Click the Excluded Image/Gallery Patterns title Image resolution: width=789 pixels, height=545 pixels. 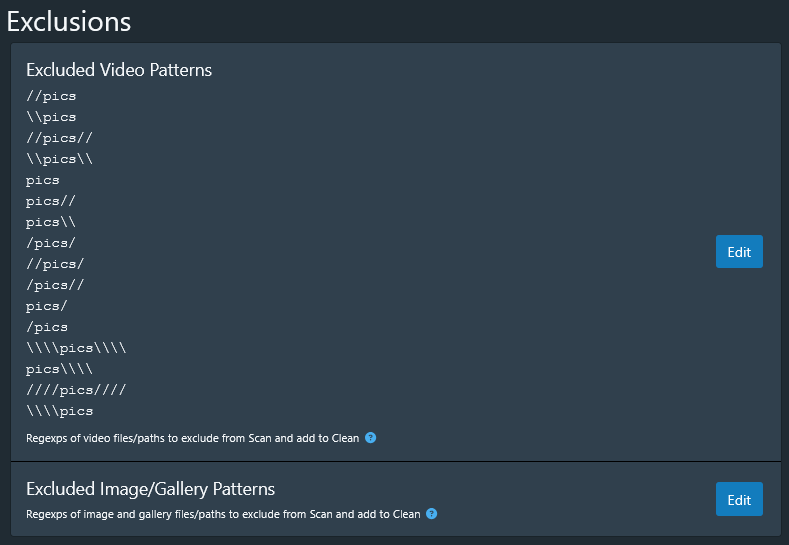pos(150,489)
